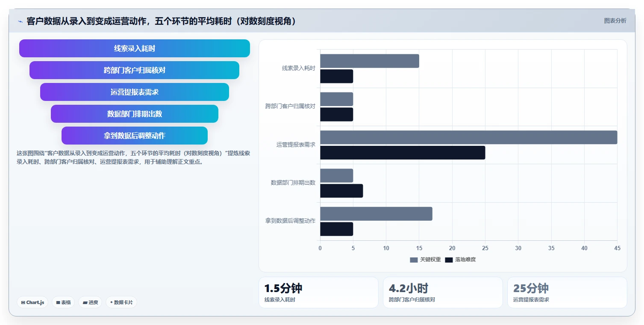Click the 运营提报表需求 y-axis label
The width and height of the screenshot is (644, 325).
tap(296, 145)
